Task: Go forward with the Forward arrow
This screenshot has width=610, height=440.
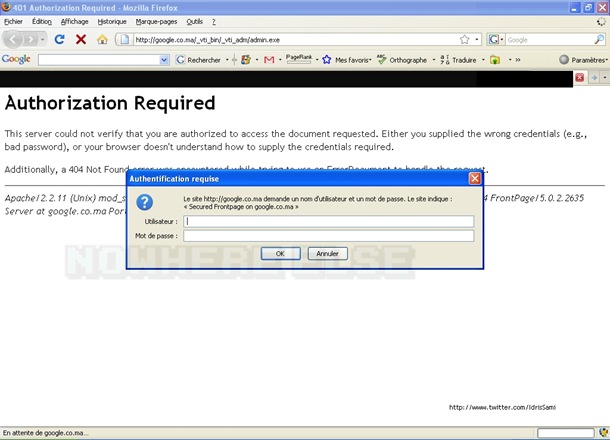Action: click(x=31, y=39)
